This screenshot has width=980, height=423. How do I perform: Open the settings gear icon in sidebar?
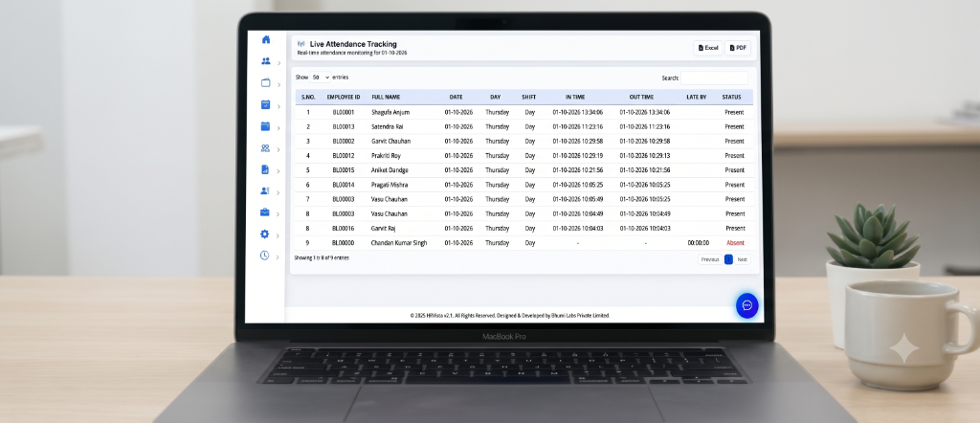(264, 234)
